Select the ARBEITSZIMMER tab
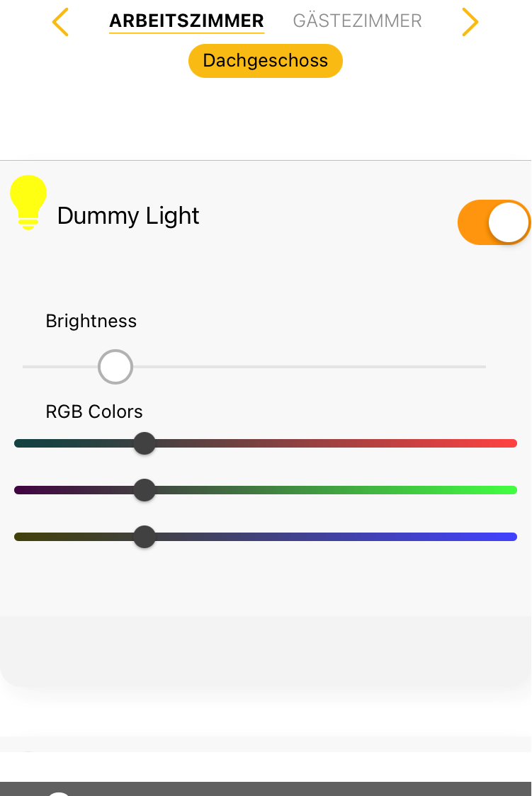 tap(186, 21)
